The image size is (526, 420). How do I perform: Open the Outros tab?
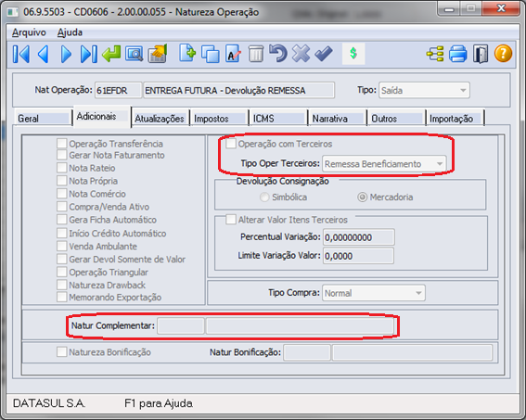point(396,119)
